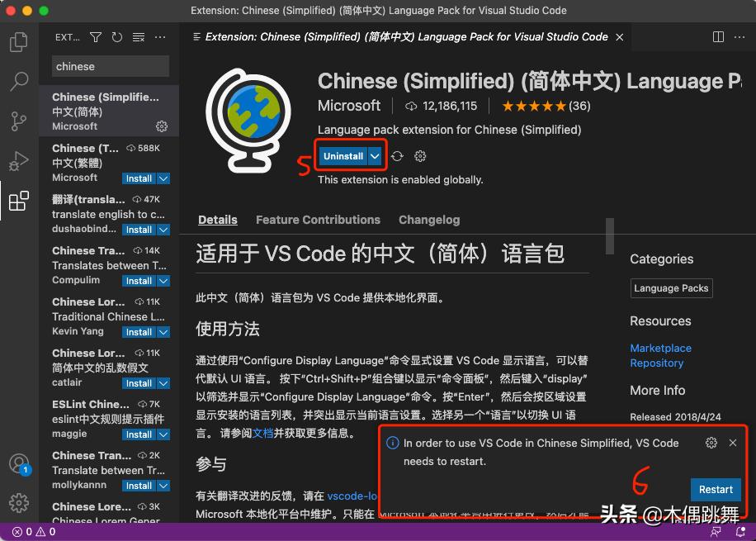This screenshot has height=541, width=756.
Task: Open the Source Control view
Action: [19, 121]
